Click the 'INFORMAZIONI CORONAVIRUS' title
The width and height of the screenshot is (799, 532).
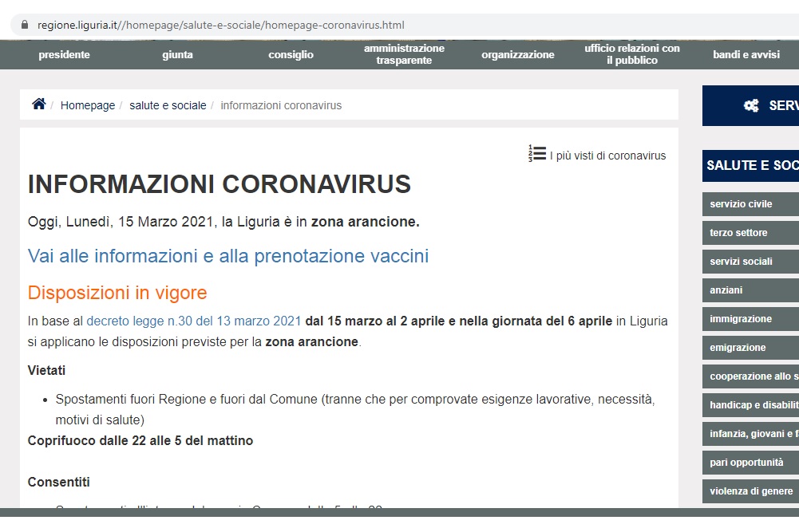pyautogui.click(x=220, y=184)
